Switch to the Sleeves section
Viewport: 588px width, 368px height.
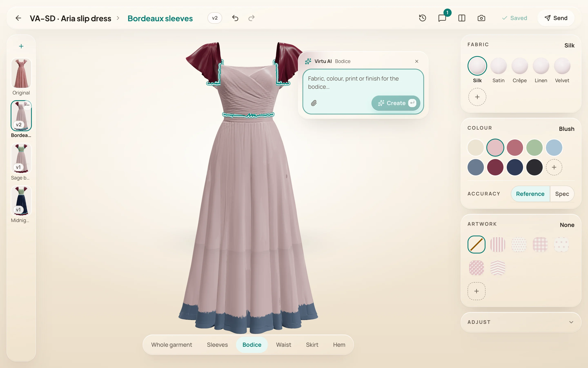(217, 345)
